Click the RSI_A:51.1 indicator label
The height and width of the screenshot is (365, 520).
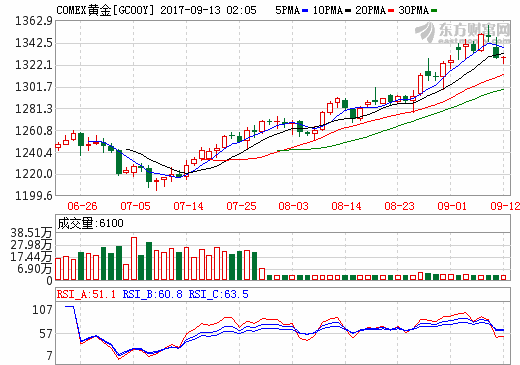[86, 294]
